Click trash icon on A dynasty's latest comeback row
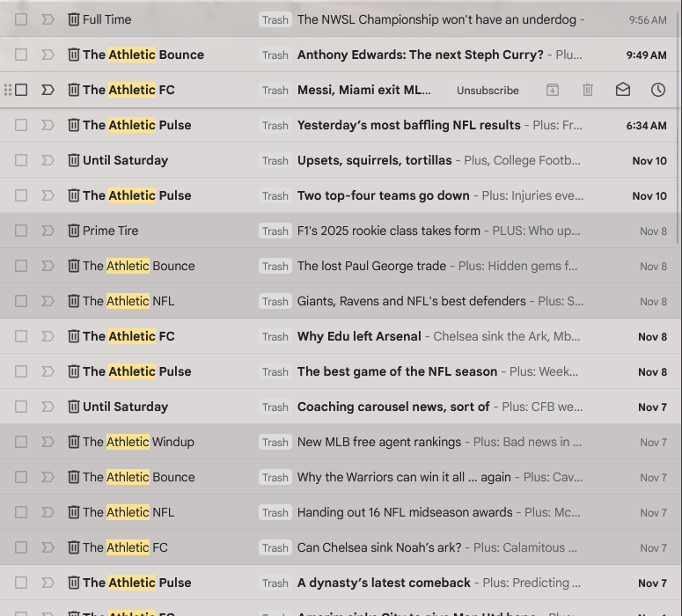 (x=74, y=583)
